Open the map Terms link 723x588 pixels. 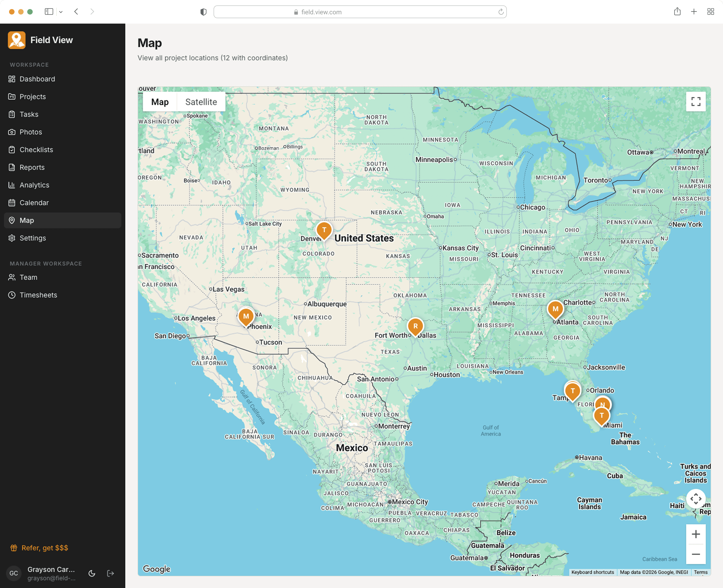point(701,572)
